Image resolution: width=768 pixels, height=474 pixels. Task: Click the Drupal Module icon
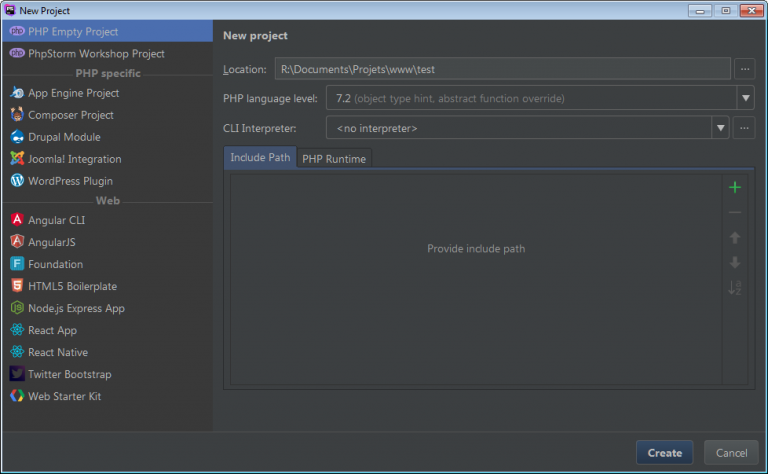click(17, 137)
